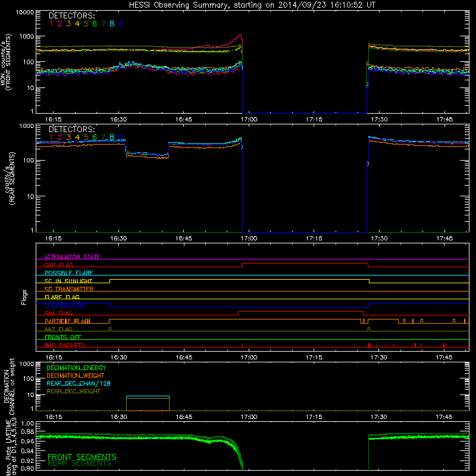This screenshot has height=476, width=476.
Task: Click the Flags y-axis label
Action: tap(24, 297)
